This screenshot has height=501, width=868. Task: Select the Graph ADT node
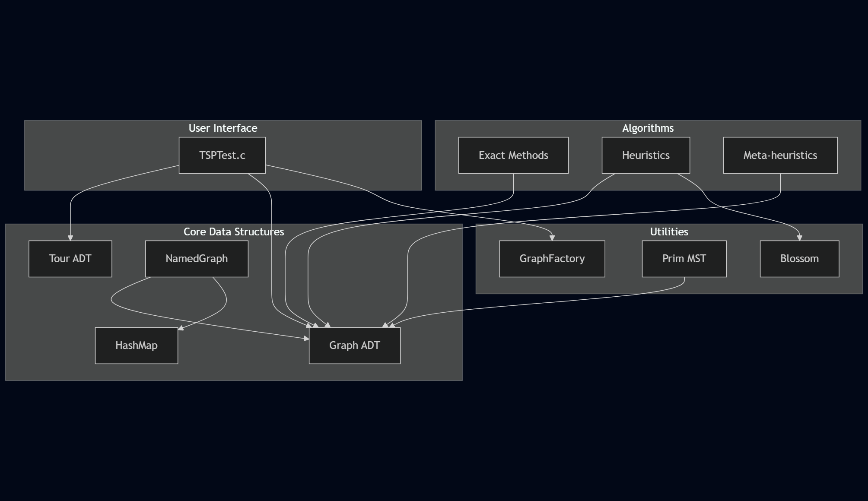click(x=355, y=346)
